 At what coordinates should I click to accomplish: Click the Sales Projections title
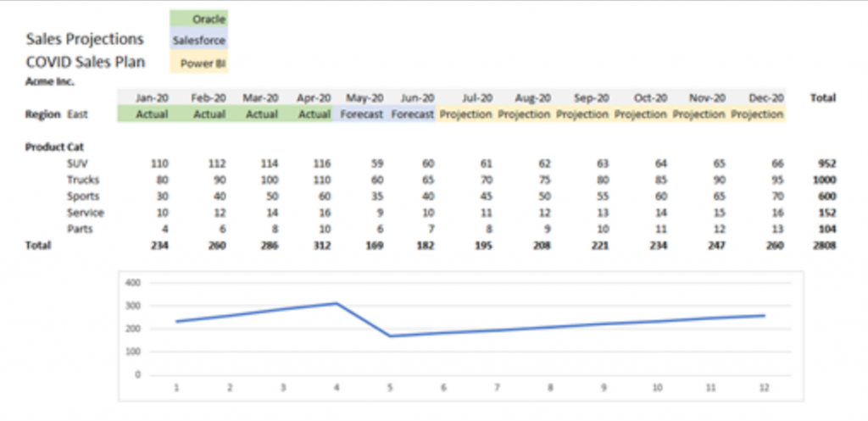85,39
